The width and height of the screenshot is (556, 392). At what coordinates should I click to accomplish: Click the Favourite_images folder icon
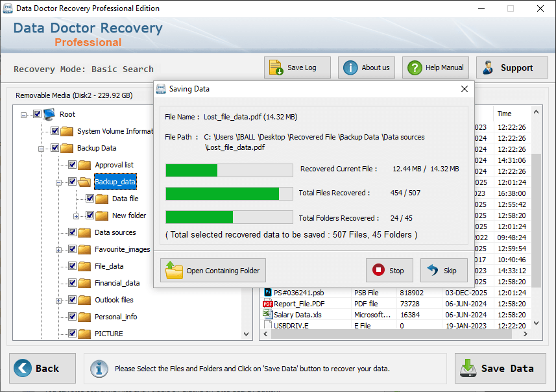pos(84,249)
